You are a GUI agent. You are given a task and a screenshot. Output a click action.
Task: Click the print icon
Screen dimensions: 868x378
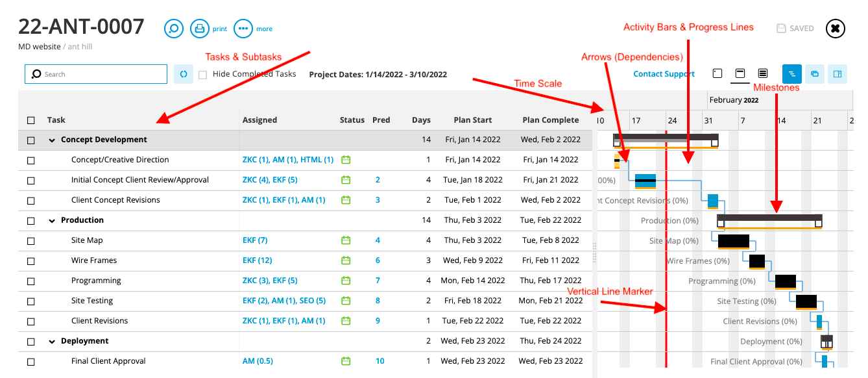pos(200,29)
